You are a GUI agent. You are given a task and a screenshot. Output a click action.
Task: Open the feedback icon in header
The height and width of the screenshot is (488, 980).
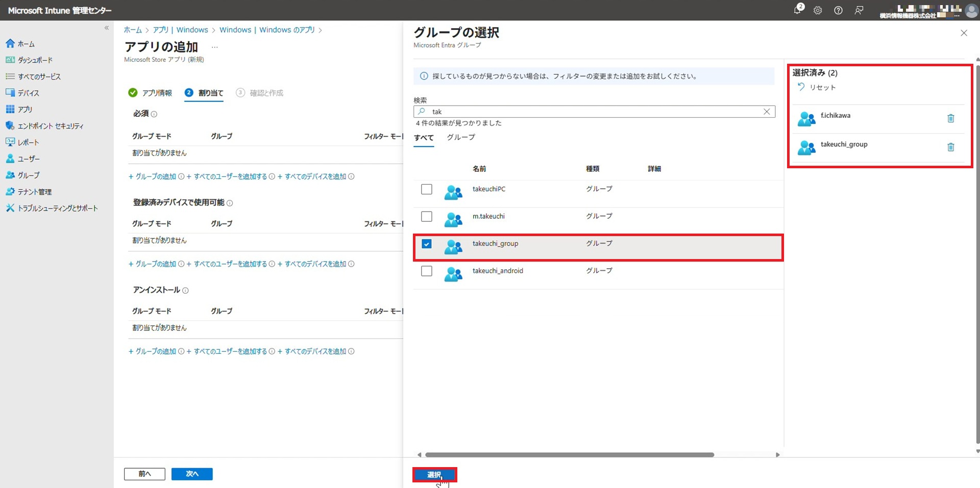(859, 10)
